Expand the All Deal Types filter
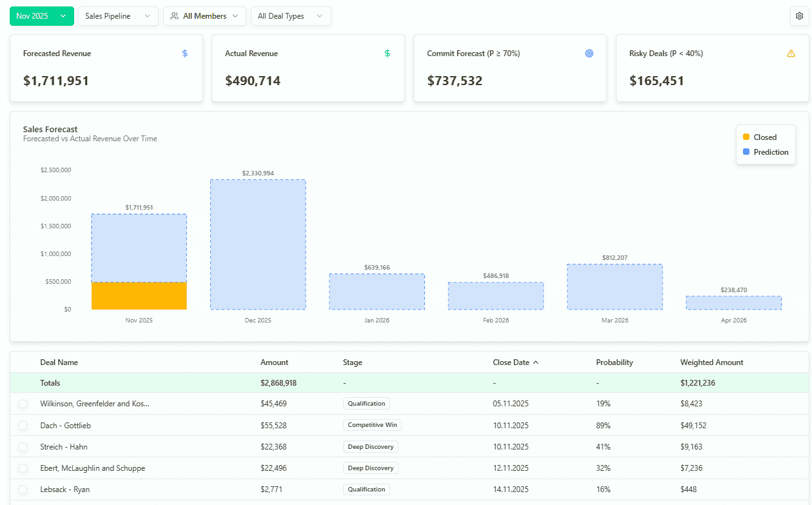 (291, 15)
